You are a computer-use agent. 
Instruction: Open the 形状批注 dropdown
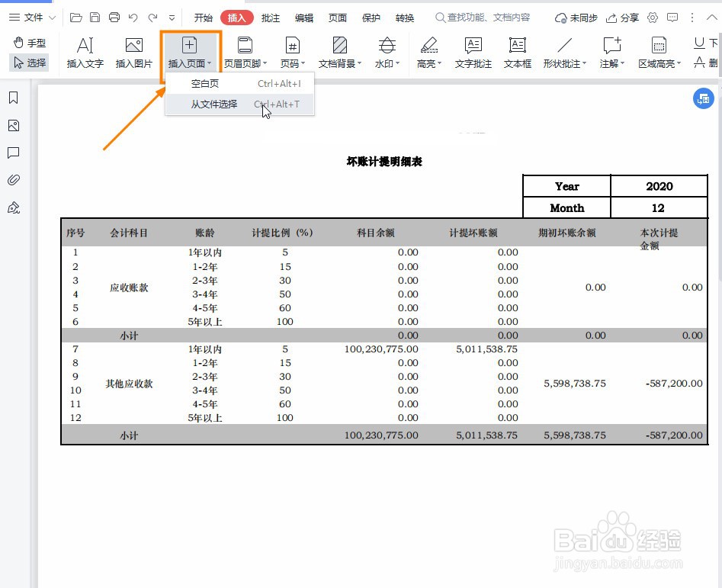point(564,53)
